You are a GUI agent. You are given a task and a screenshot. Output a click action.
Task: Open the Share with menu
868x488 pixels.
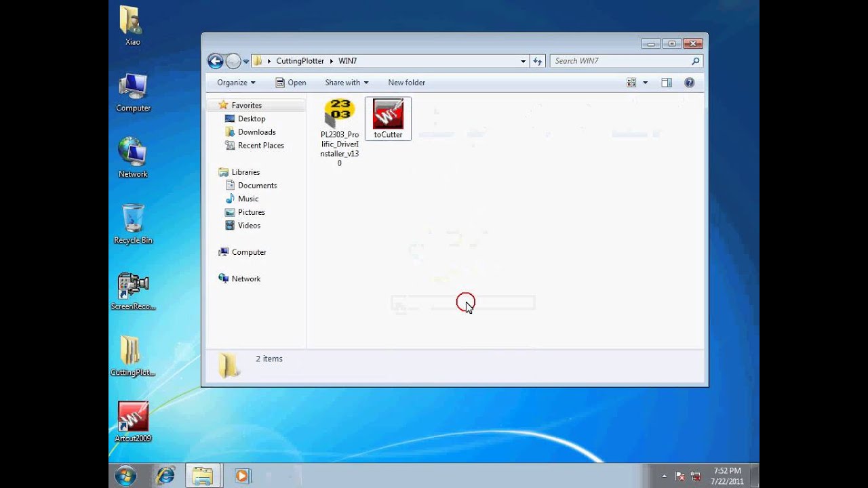pyautogui.click(x=347, y=83)
